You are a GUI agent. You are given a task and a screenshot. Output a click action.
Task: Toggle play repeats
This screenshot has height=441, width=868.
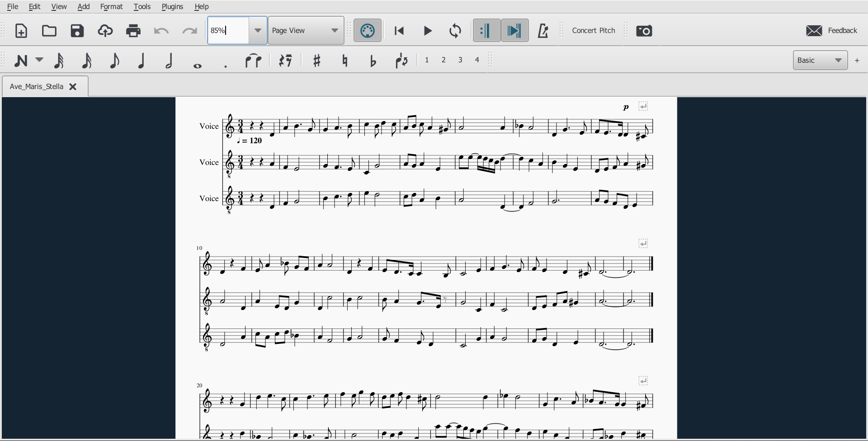(x=486, y=31)
